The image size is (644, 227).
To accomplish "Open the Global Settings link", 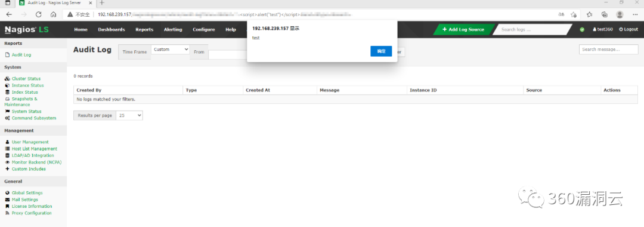I will coord(27,193).
